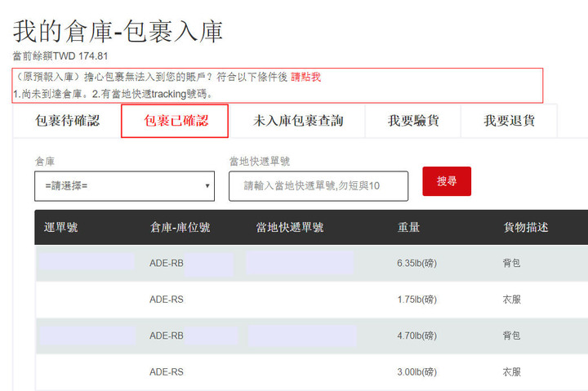The width and height of the screenshot is (588, 391).
Task: Click 衣服 in the 3.00lb row
Action: [x=511, y=372]
